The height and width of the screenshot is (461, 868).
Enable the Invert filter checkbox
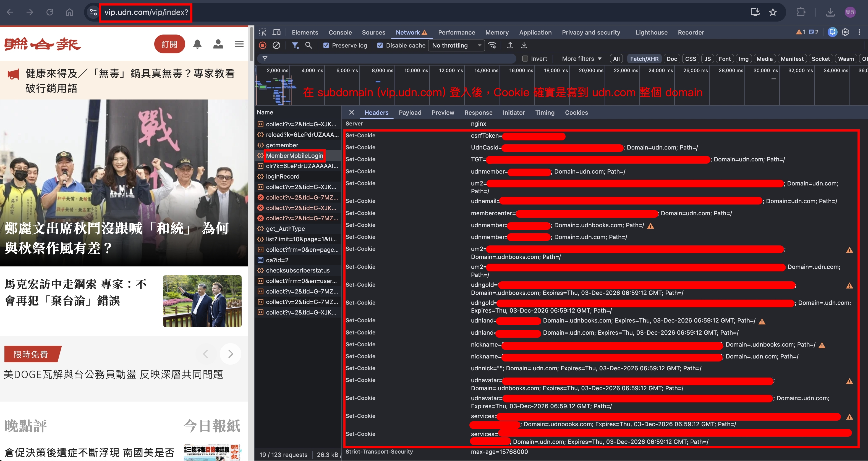(525, 59)
